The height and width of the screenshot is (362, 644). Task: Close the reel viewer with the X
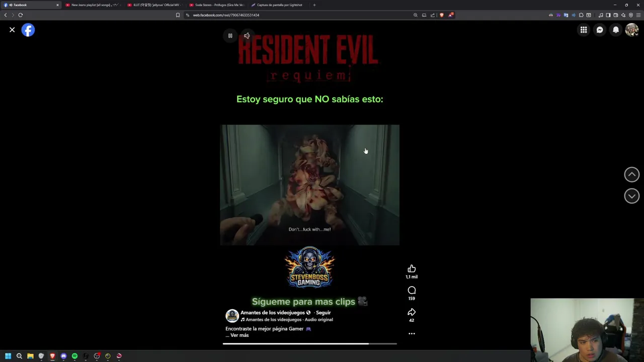coord(12,30)
